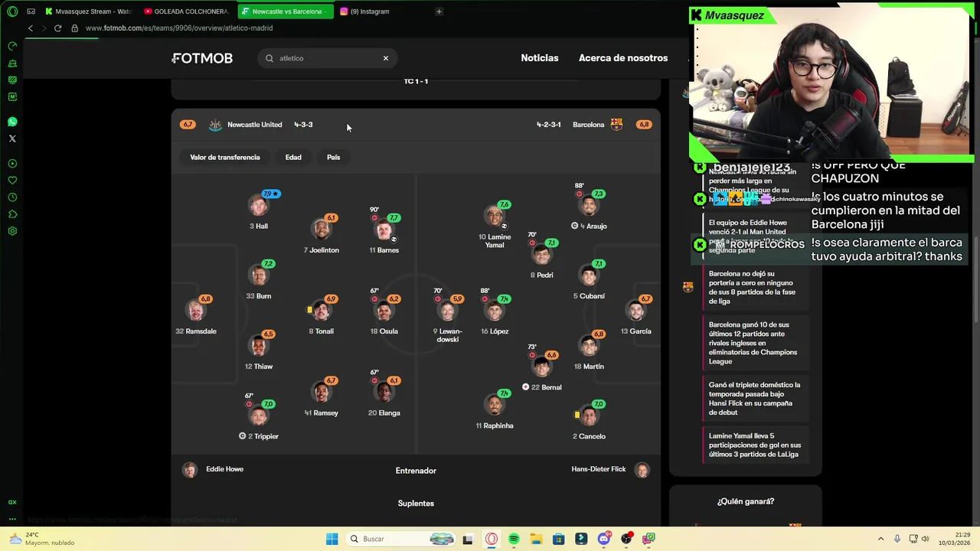Show hidden system tray icons chevron
This screenshot has width=980, height=551.
click(x=880, y=539)
